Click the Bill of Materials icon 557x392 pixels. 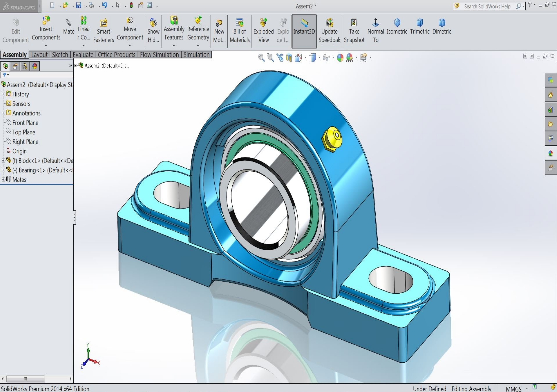tap(240, 31)
